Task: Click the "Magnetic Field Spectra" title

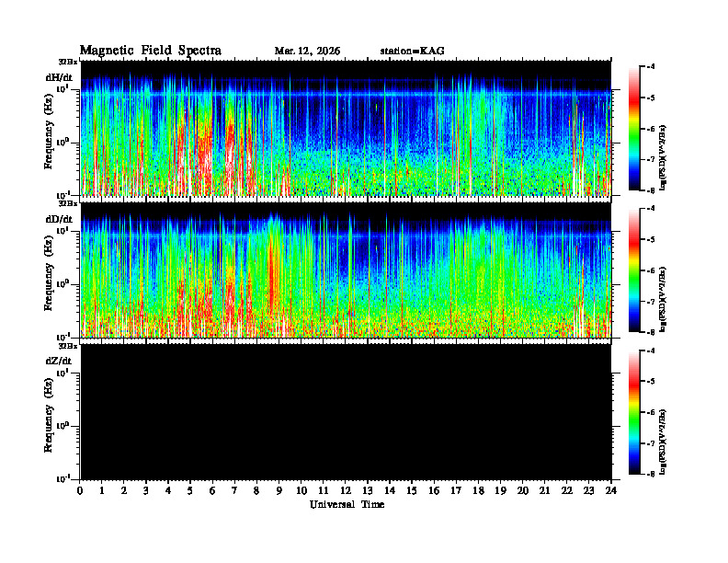Action: coord(151,51)
